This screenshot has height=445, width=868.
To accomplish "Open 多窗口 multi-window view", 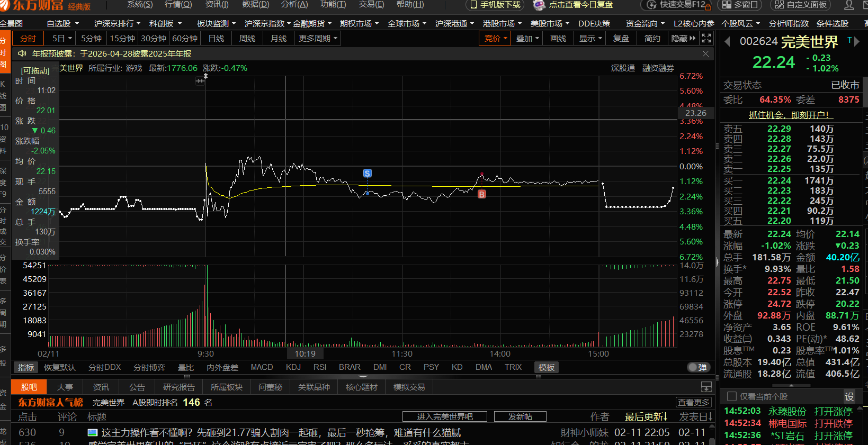I will [740, 5].
